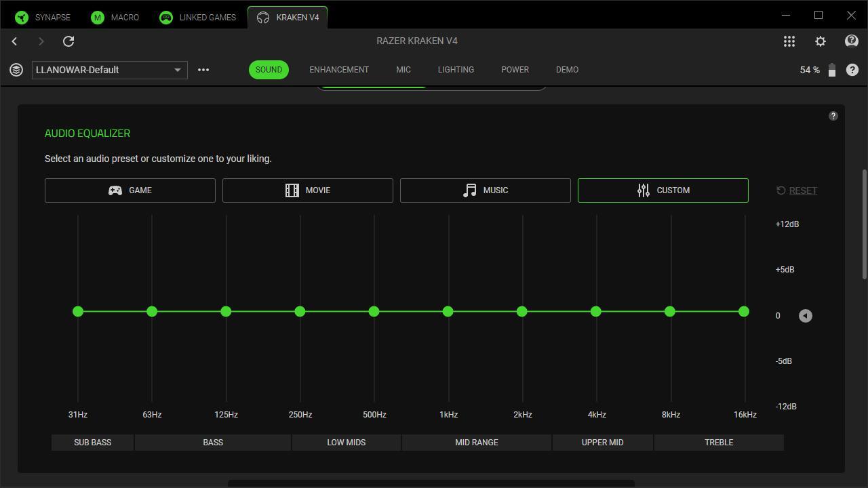This screenshot has width=868, height=488.
Task: Click the LOW MIDS band label
Action: pos(347,443)
